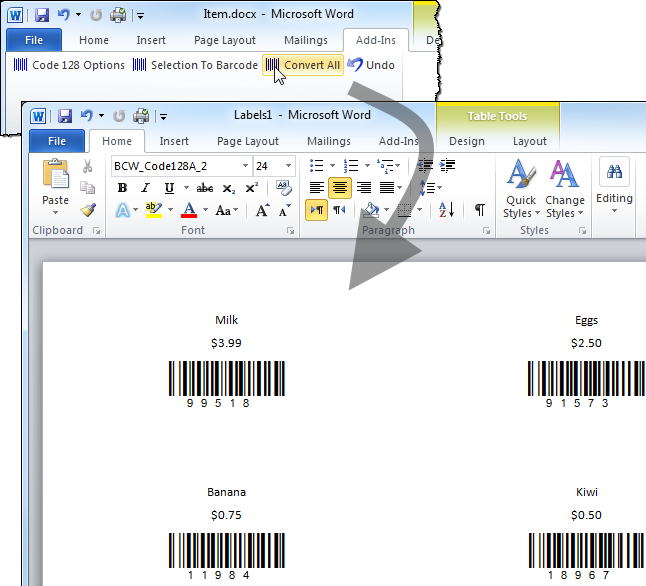This screenshot has height=586, width=646.
Task: Select Add-Ins tab in Item.docx window
Action: pos(376,40)
